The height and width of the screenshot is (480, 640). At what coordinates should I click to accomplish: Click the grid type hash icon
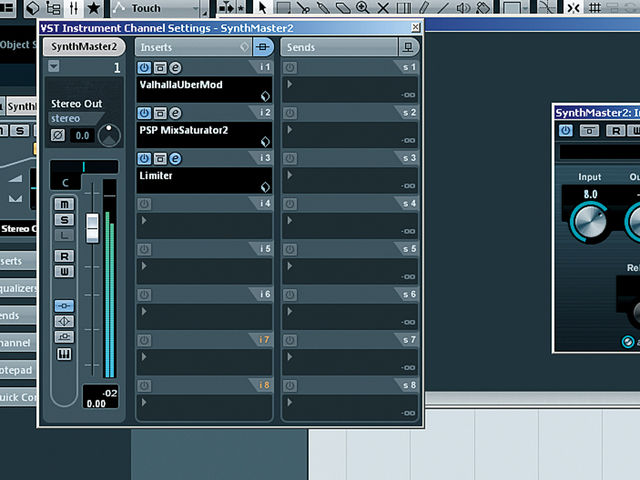(x=595, y=7)
